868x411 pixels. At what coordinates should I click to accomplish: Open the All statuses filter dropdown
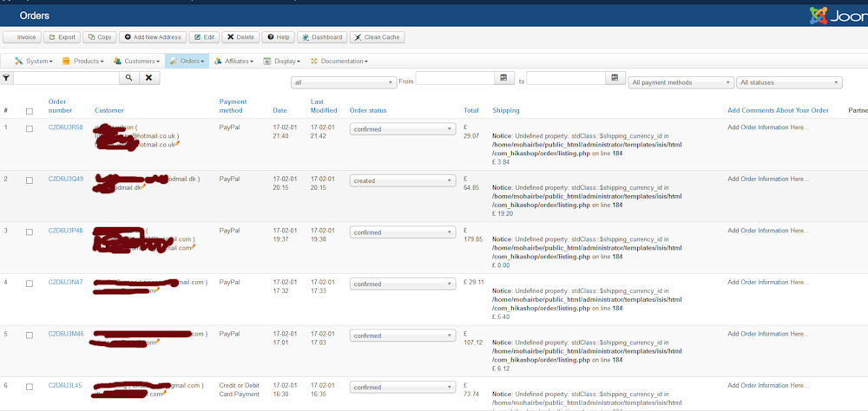(789, 82)
